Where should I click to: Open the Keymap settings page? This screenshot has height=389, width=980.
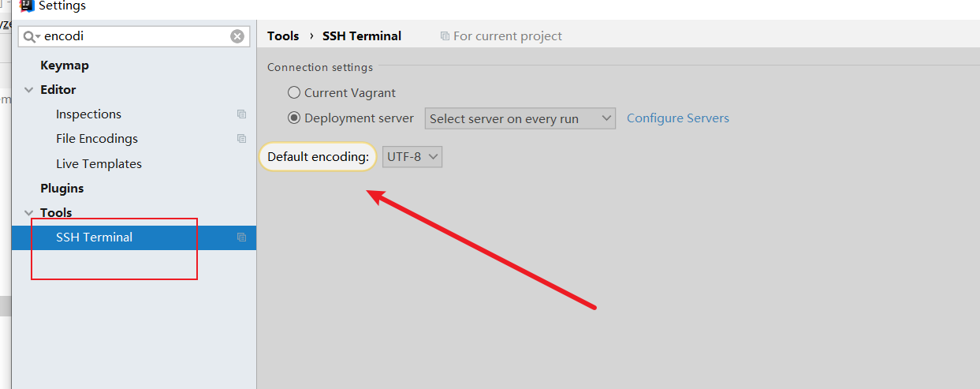(65, 65)
